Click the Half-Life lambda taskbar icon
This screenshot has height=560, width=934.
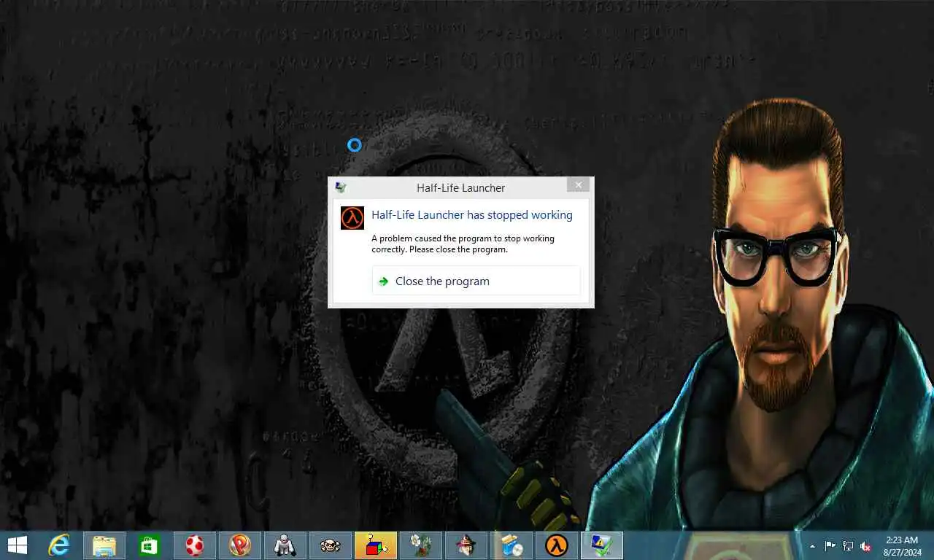click(x=557, y=545)
